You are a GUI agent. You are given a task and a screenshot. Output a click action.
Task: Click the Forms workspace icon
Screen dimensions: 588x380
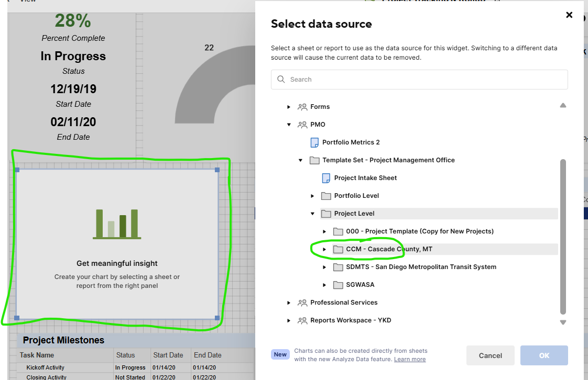[302, 107]
